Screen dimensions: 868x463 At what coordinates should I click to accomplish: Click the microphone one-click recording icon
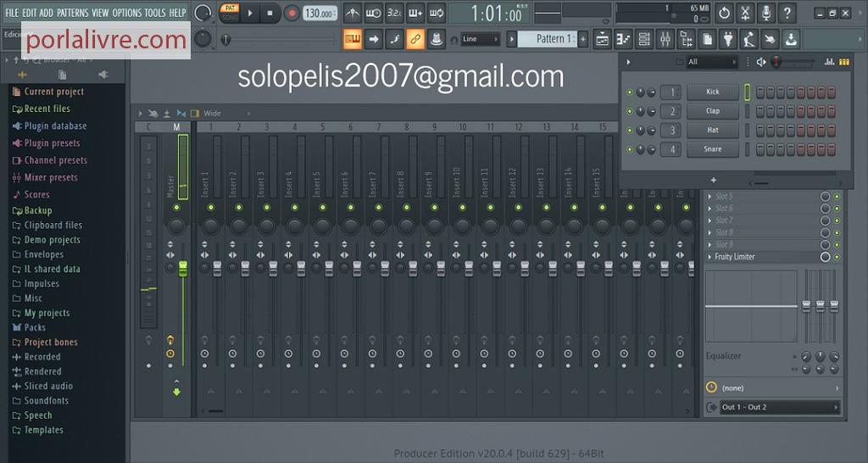766,13
